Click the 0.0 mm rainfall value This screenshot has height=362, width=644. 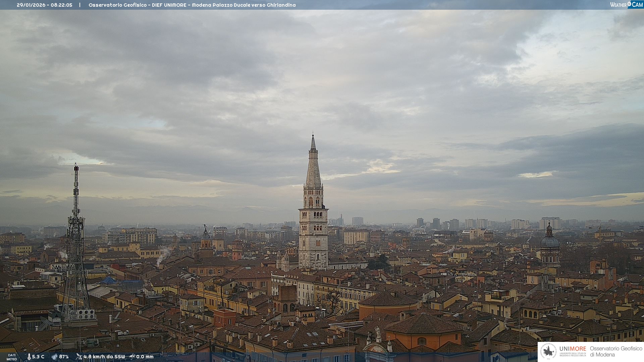145,357
